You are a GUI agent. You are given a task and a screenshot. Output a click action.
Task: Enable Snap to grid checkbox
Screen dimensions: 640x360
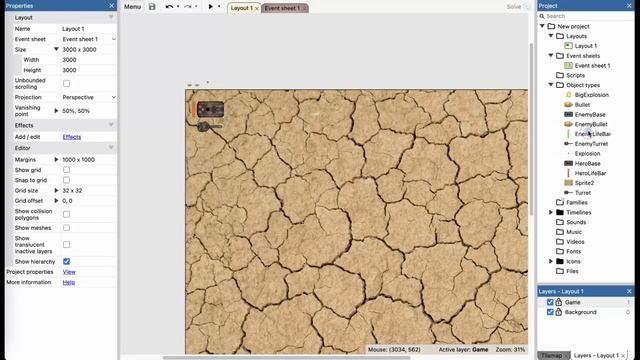(66, 180)
